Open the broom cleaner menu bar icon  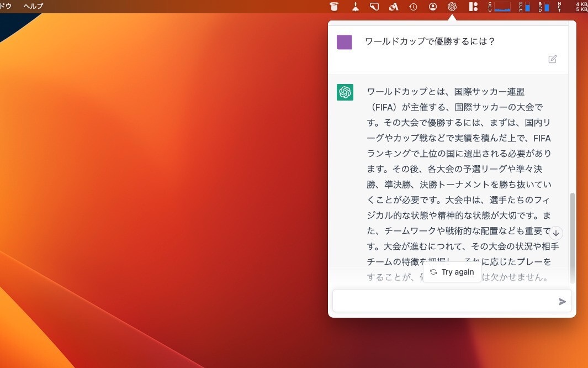[355, 7]
